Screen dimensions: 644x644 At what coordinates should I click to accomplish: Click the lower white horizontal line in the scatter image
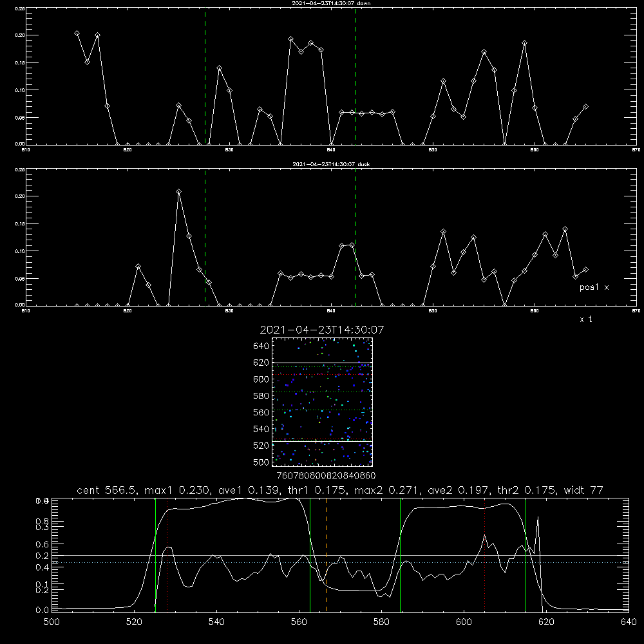[x=322, y=441]
